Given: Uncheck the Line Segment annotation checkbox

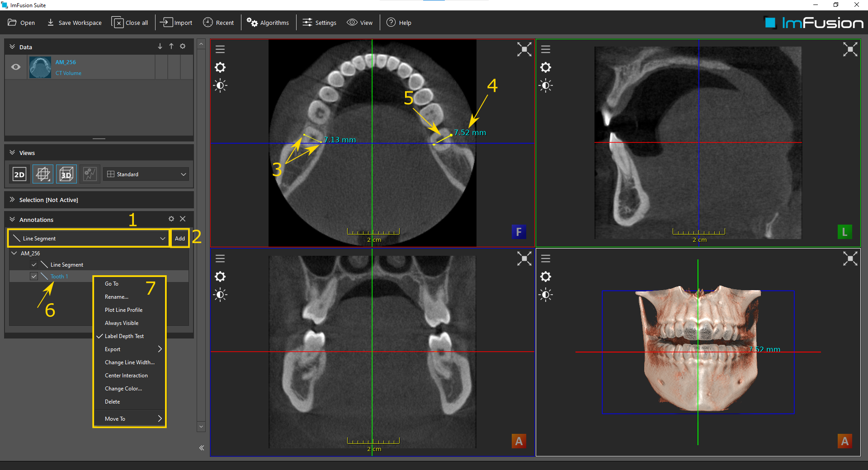Looking at the screenshot, I should pos(34,264).
